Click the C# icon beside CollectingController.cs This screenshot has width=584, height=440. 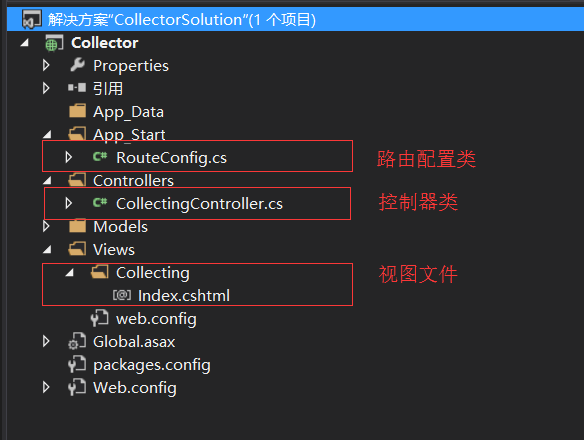(x=100, y=203)
